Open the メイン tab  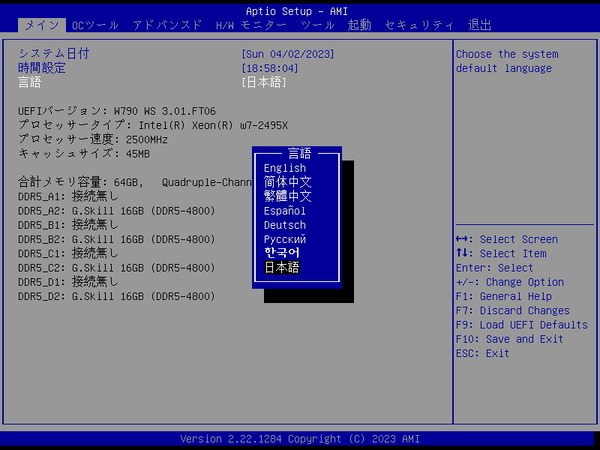(x=42, y=25)
